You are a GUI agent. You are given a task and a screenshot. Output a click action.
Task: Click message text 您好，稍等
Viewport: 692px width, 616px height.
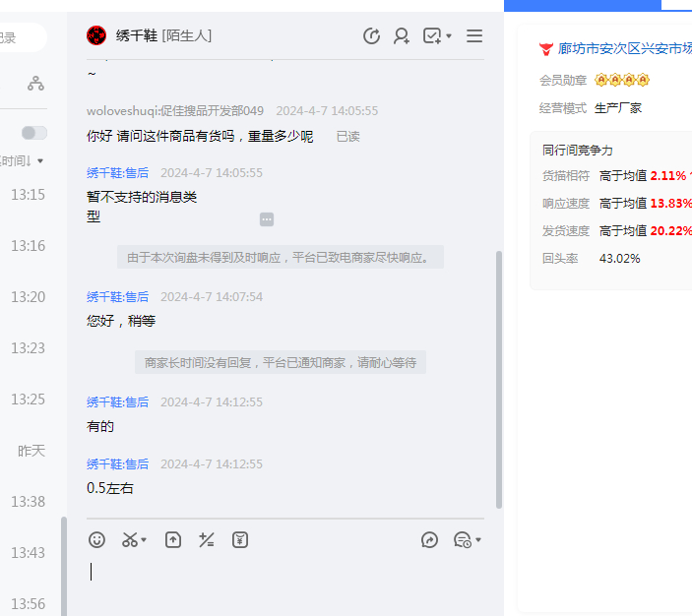[x=121, y=321]
